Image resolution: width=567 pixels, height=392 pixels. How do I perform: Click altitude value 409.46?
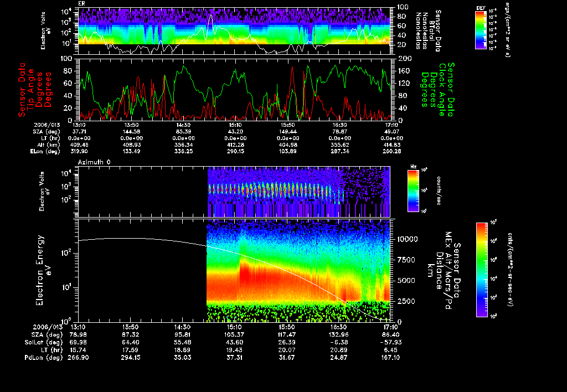click(x=79, y=145)
